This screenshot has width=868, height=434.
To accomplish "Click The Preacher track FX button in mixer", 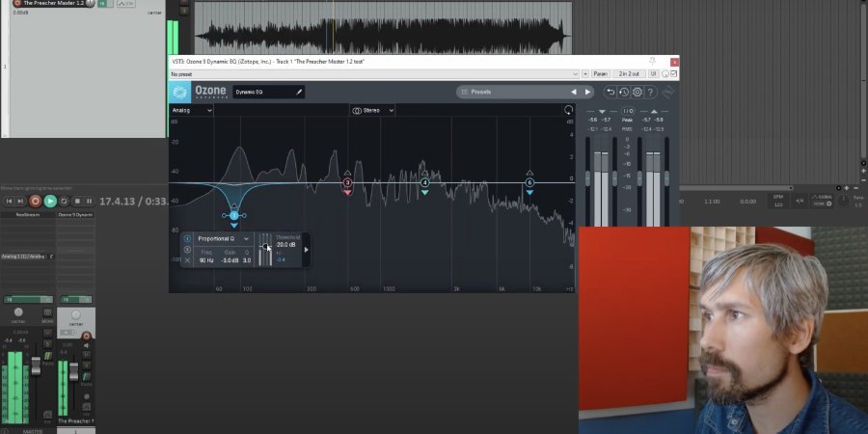I will coord(70,300).
